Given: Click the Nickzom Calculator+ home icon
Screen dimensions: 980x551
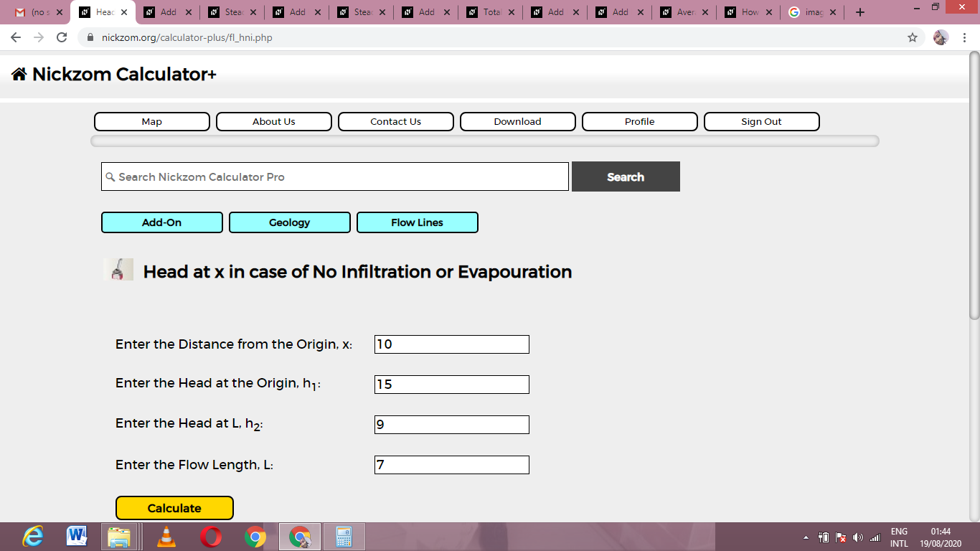Looking at the screenshot, I should (x=19, y=74).
